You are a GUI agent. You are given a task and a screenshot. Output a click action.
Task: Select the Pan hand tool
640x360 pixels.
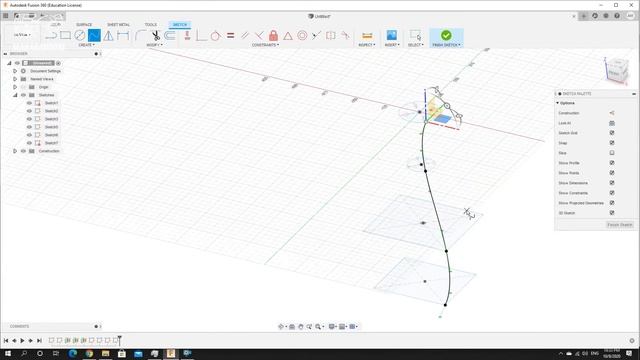pyautogui.click(x=300, y=327)
